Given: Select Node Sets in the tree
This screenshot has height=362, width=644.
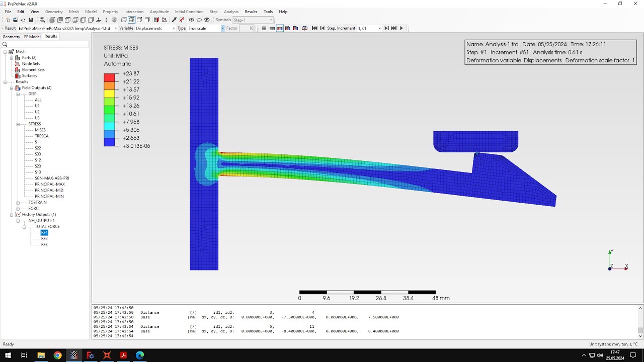Looking at the screenshot, I should pyautogui.click(x=31, y=63).
